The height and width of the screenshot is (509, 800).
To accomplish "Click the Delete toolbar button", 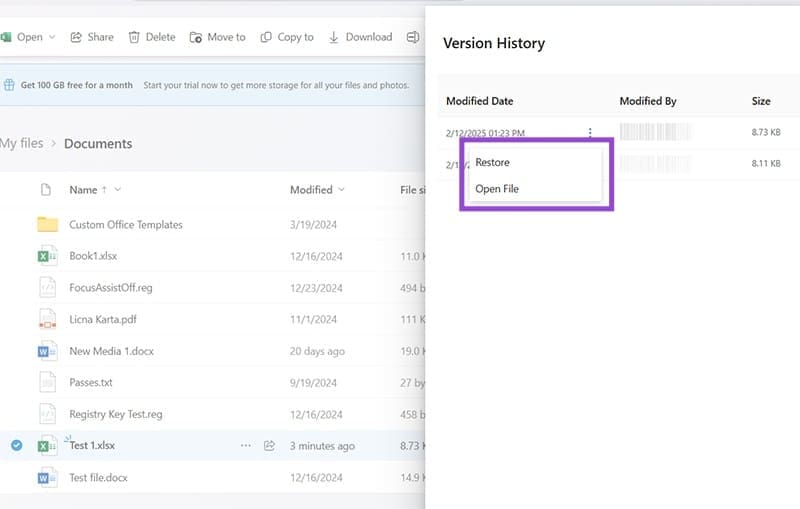I will tap(152, 37).
